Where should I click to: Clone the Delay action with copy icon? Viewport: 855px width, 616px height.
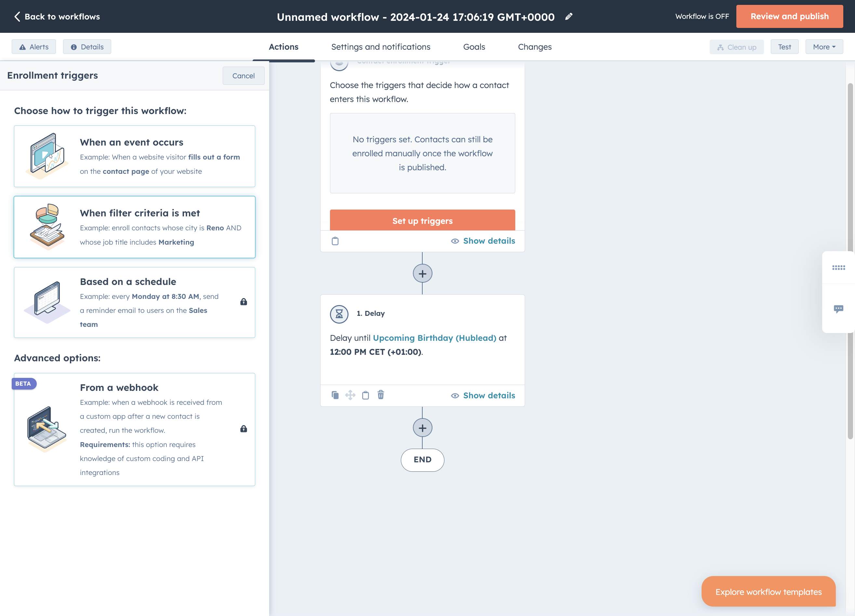[335, 395]
